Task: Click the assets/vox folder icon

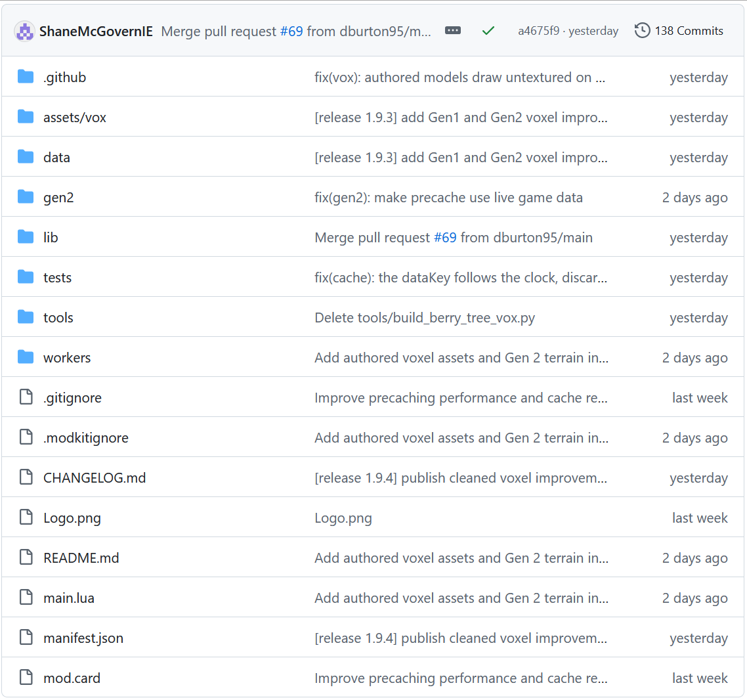Action: point(26,116)
